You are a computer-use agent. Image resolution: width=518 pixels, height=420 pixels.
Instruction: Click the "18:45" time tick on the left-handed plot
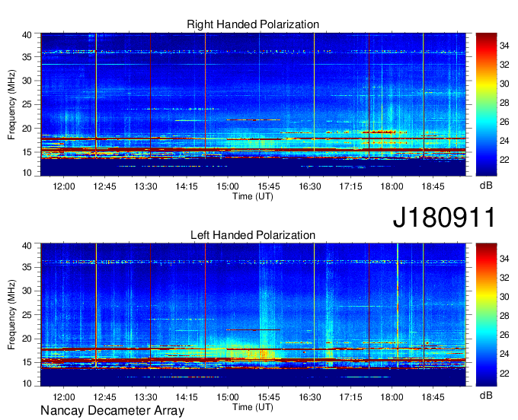433,397
